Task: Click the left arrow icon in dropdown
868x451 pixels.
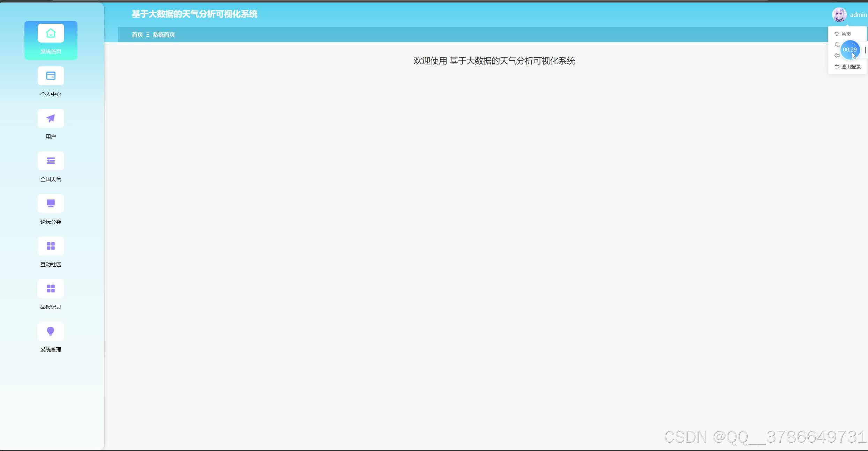Action: point(837,56)
